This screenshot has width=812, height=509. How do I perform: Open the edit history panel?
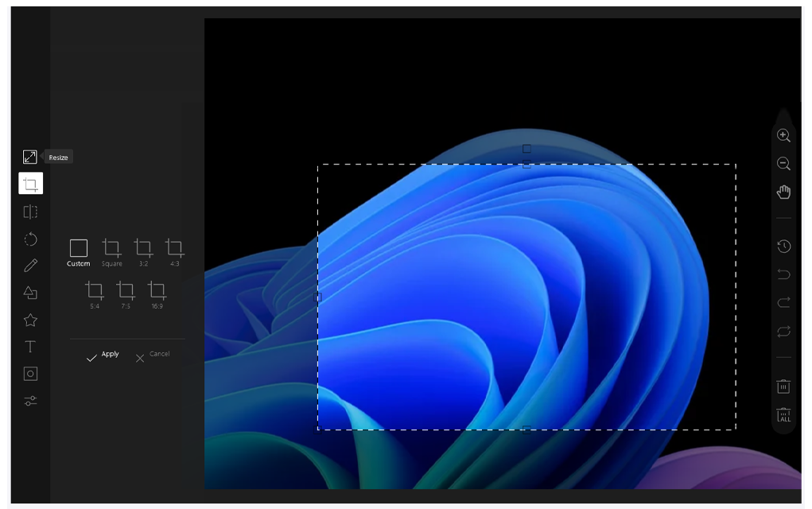(783, 247)
